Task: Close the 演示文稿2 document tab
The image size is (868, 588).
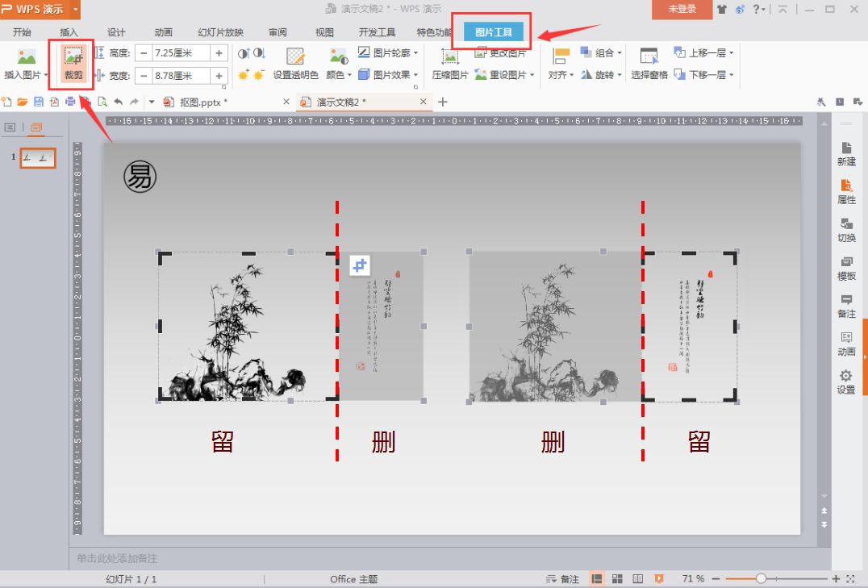Action: point(423,102)
